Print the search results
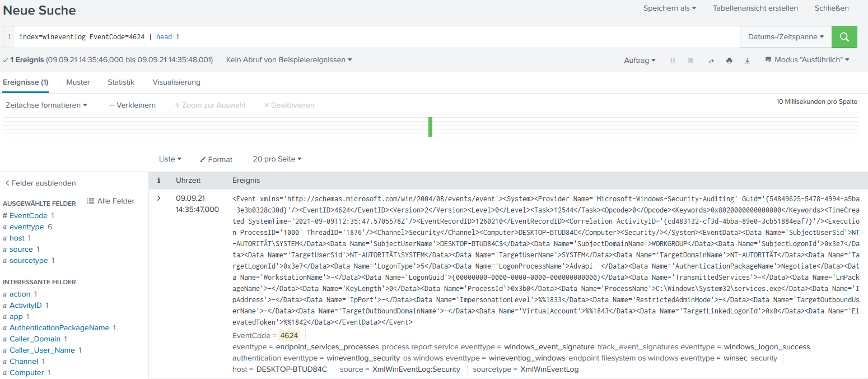Viewport: 868px width, 379px height. pyautogui.click(x=729, y=60)
